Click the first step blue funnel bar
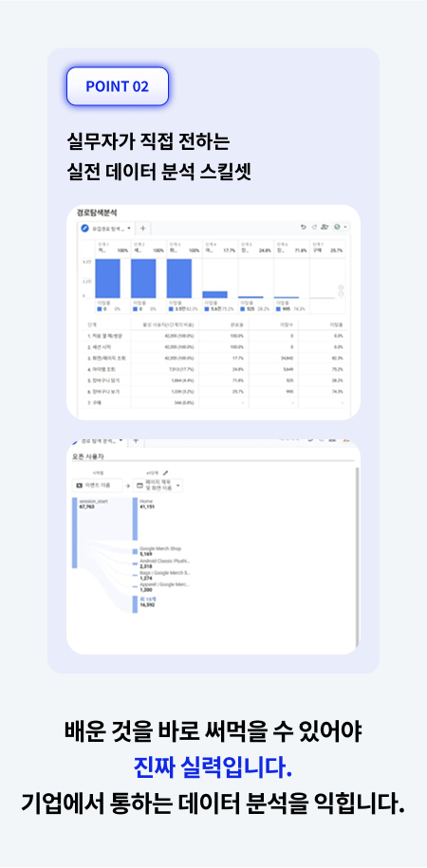The image size is (427, 868). tap(107, 279)
